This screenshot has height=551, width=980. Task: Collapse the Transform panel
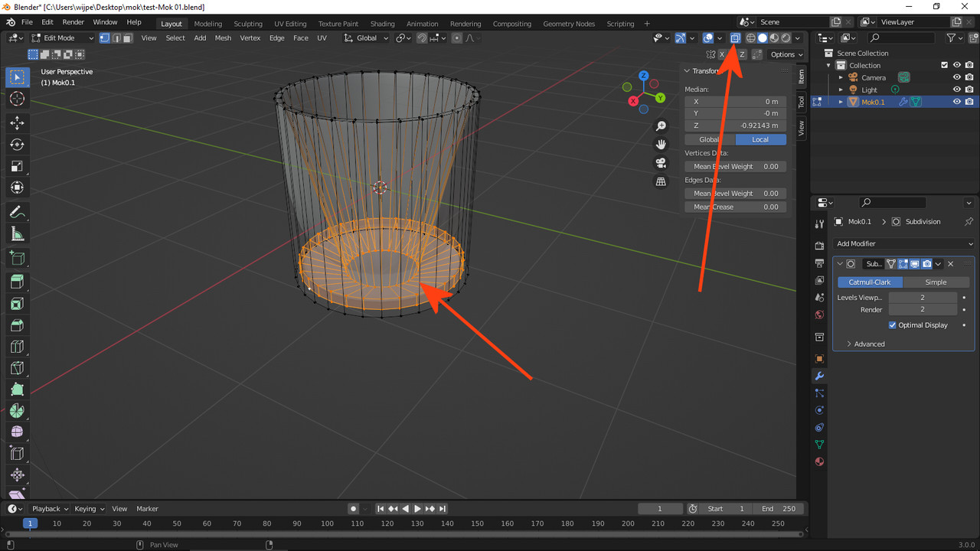point(687,71)
